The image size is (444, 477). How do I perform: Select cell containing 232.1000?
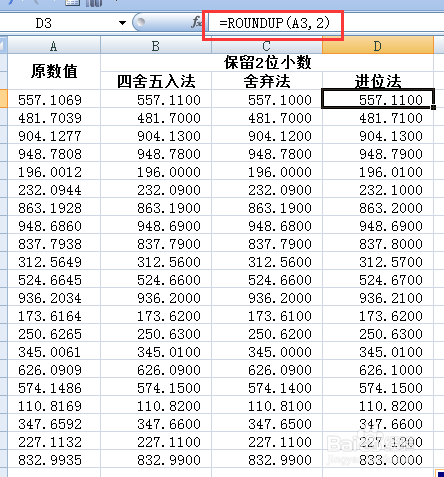tap(378, 190)
